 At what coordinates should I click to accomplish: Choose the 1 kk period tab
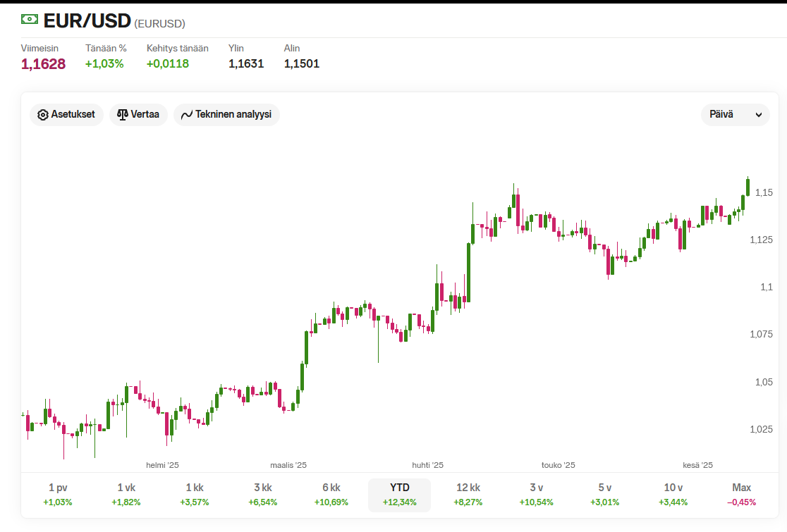click(195, 495)
